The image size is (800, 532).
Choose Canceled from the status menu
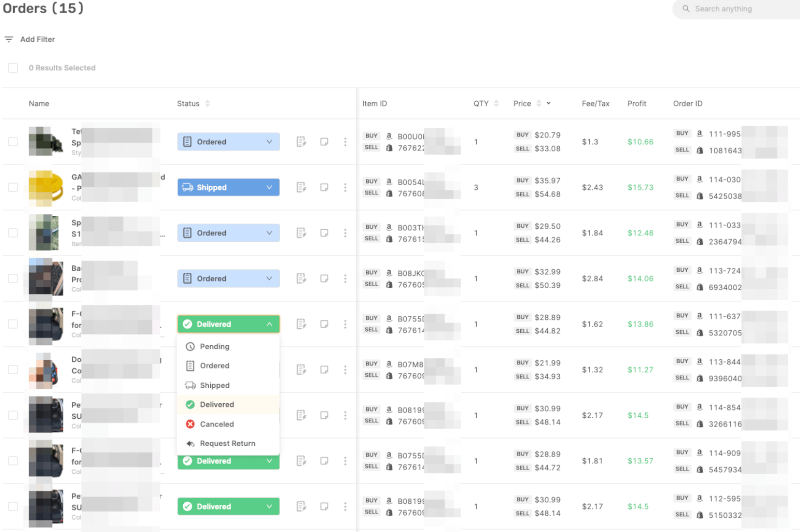[217, 424]
